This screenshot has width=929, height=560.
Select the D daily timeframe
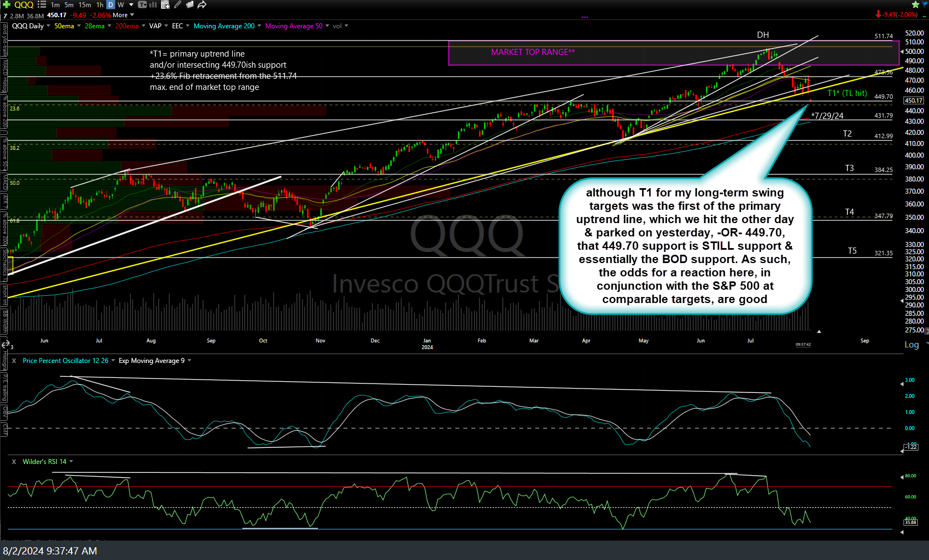pyautogui.click(x=110, y=4)
